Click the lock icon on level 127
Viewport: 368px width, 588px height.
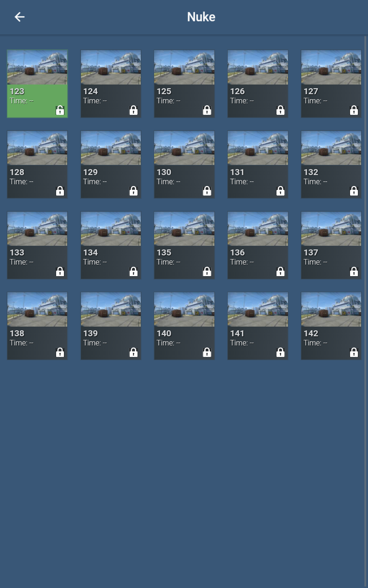point(354,110)
